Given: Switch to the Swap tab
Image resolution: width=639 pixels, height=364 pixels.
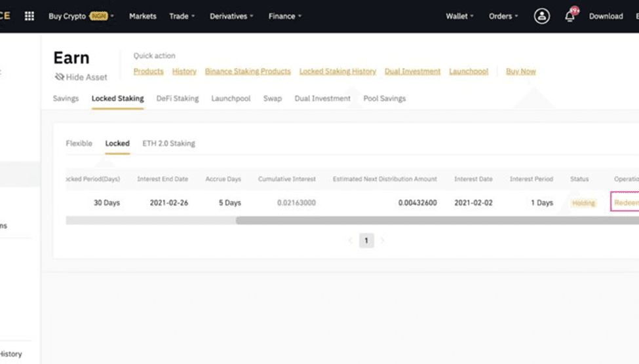Looking at the screenshot, I should click(272, 99).
